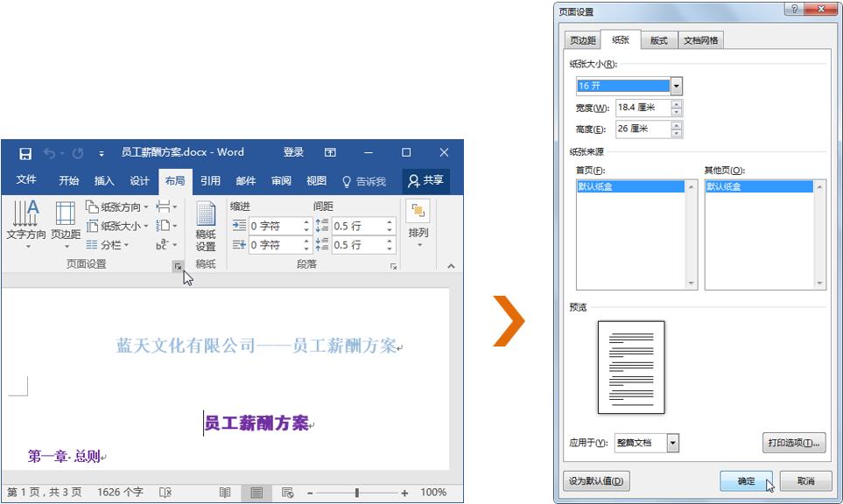Screen dimensions: 843x504
Task: Open the 纸张大小 dropdown showing 16 开
Action: click(x=677, y=86)
